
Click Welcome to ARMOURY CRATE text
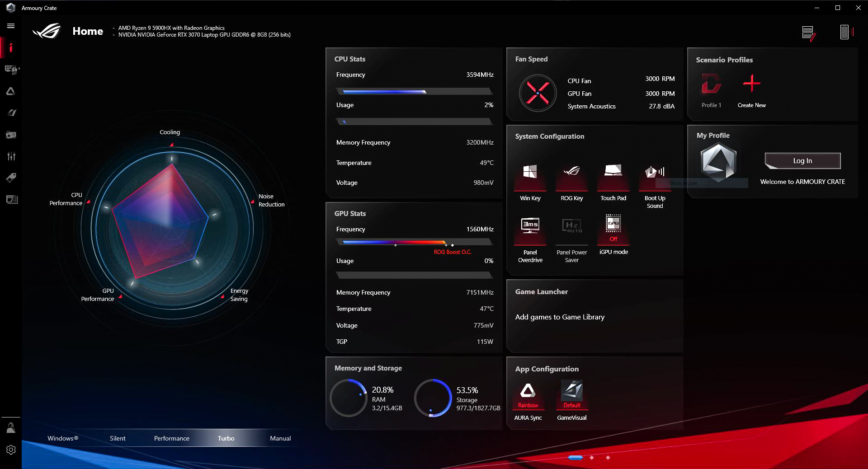pyautogui.click(x=802, y=182)
